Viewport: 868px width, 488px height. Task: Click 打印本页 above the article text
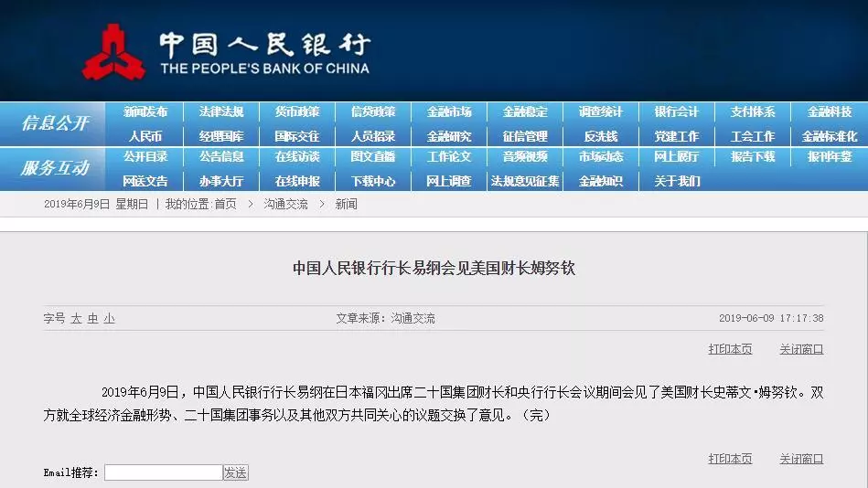pyautogui.click(x=730, y=349)
